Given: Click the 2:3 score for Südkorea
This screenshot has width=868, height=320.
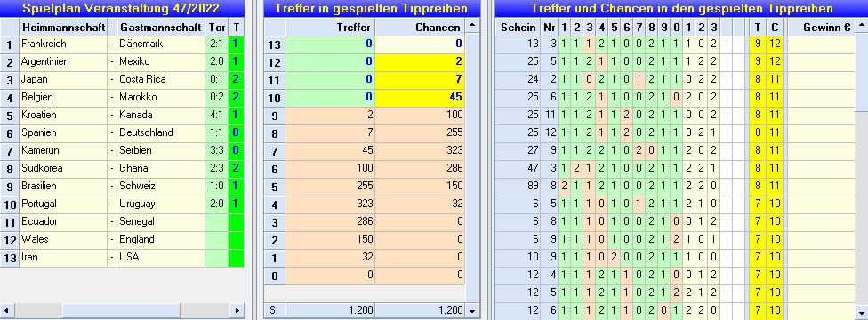Looking at the screenshot, I should [x=216, y=168].
